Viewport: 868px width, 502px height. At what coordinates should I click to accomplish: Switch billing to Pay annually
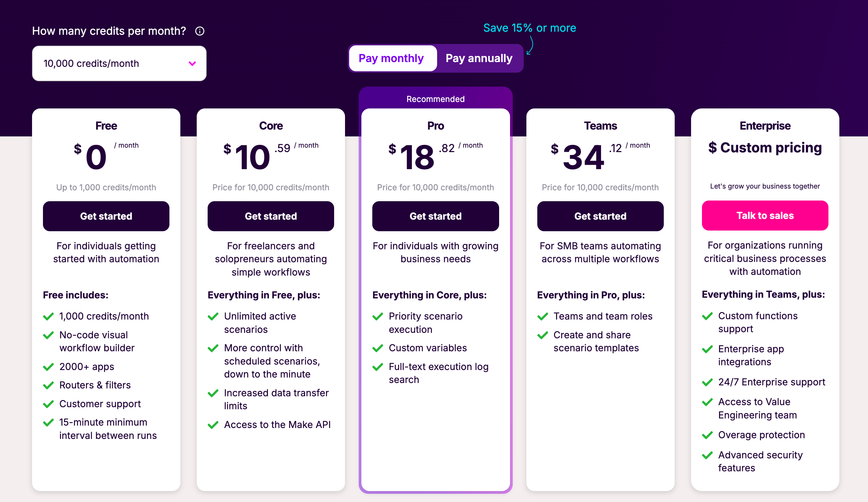[x=479, y=58]
